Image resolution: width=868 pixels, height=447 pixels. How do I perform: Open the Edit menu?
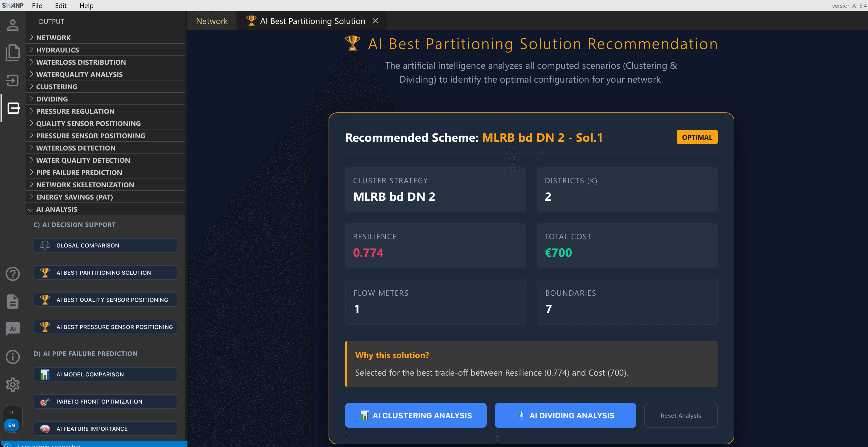(61, 5)
